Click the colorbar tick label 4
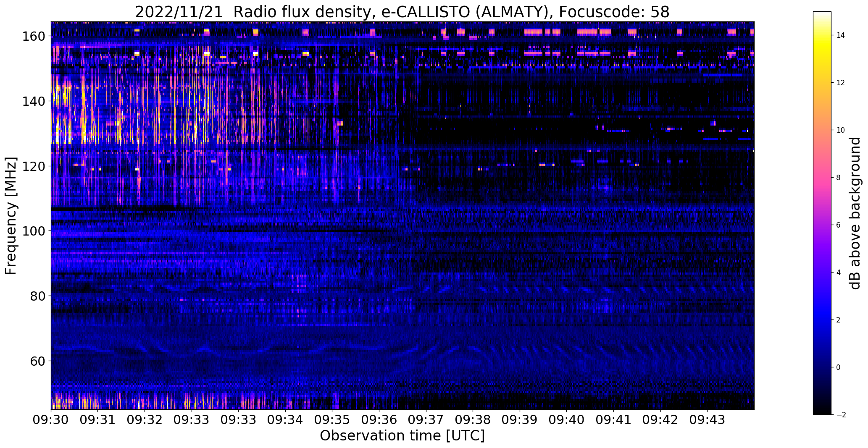868x448 pixels. click(839, 272)
